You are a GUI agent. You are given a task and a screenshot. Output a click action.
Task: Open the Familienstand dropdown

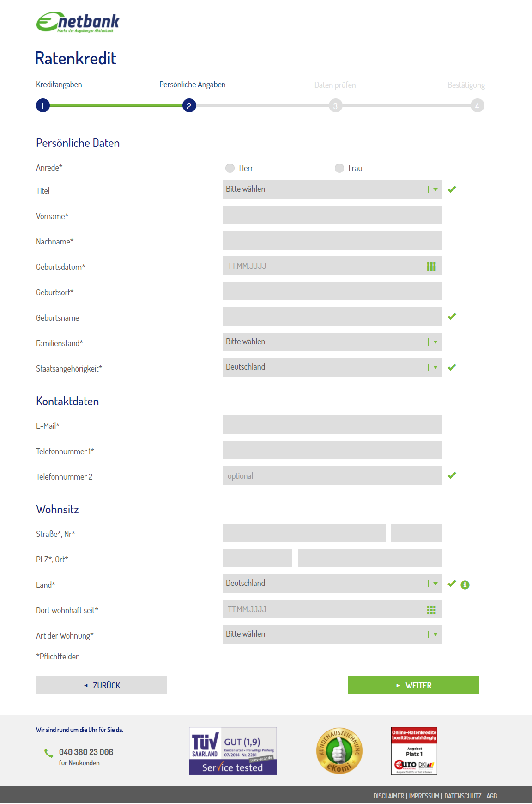[332, 342]
